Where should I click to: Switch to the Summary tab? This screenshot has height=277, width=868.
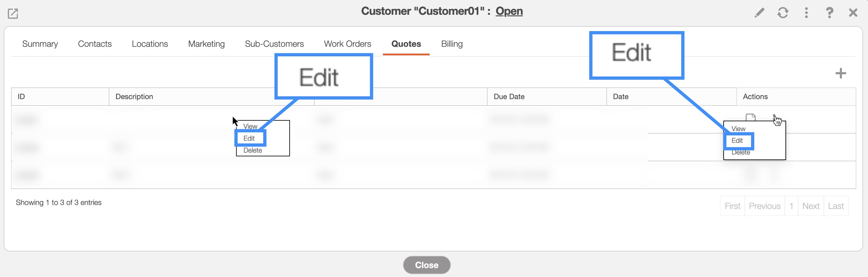coord(40,44)
